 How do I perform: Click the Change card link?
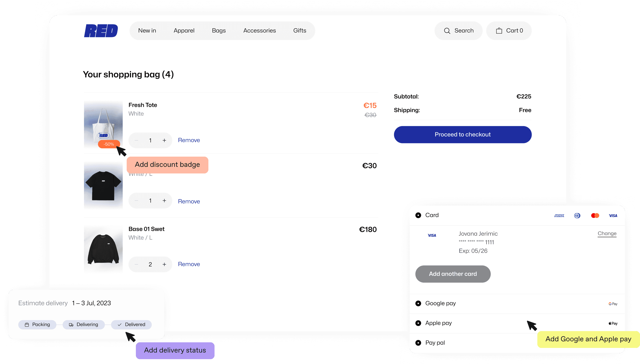point(607,233)
